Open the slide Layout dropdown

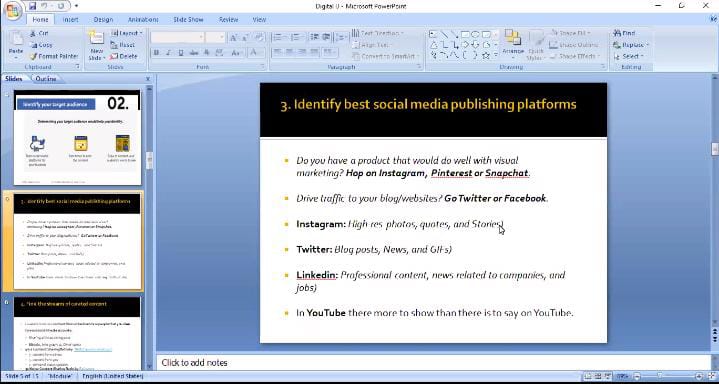point(127,33)
